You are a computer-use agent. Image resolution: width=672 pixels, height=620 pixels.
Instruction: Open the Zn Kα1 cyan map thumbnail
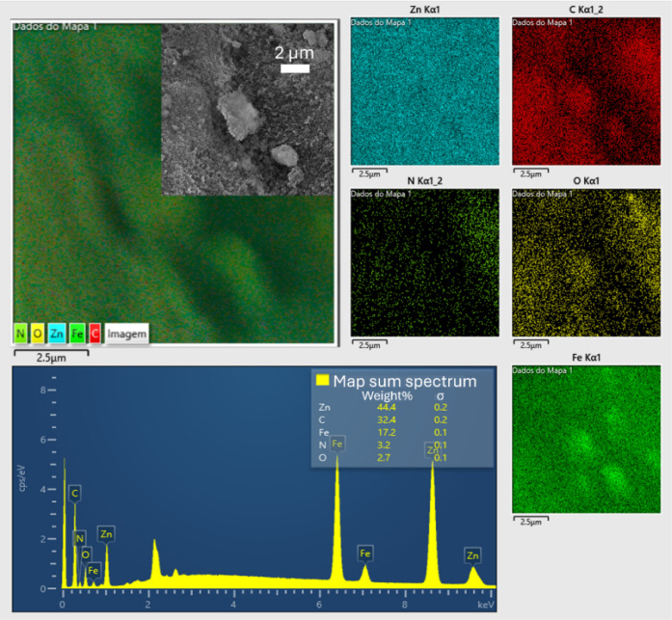point(425,92)
